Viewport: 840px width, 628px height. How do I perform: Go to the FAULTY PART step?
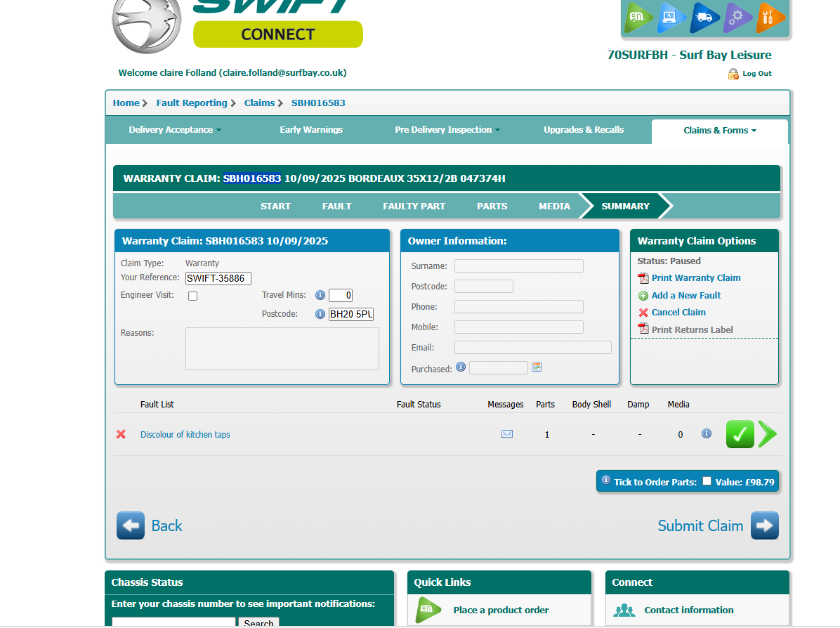(414, 207)
